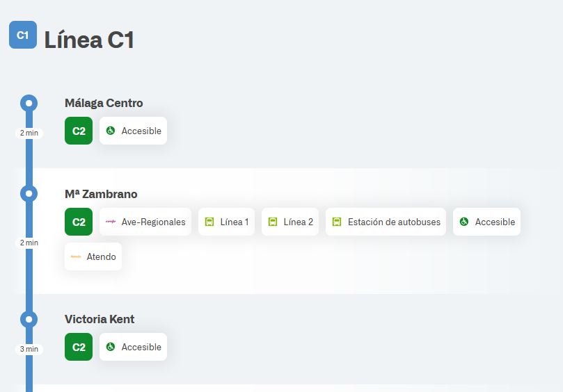Open the Málaga Centro station name
Screen dimensions: 563x392
(x=104, y=103)
